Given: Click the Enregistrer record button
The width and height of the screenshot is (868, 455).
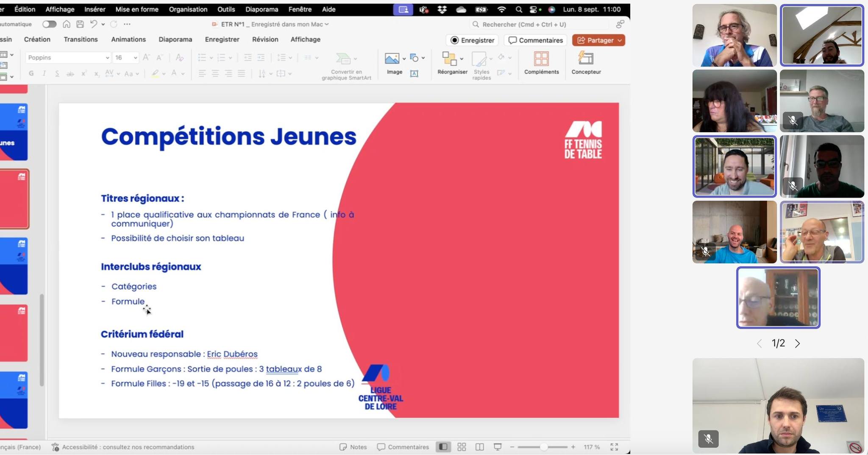Looking at the screenshot, I should point(472,40).
